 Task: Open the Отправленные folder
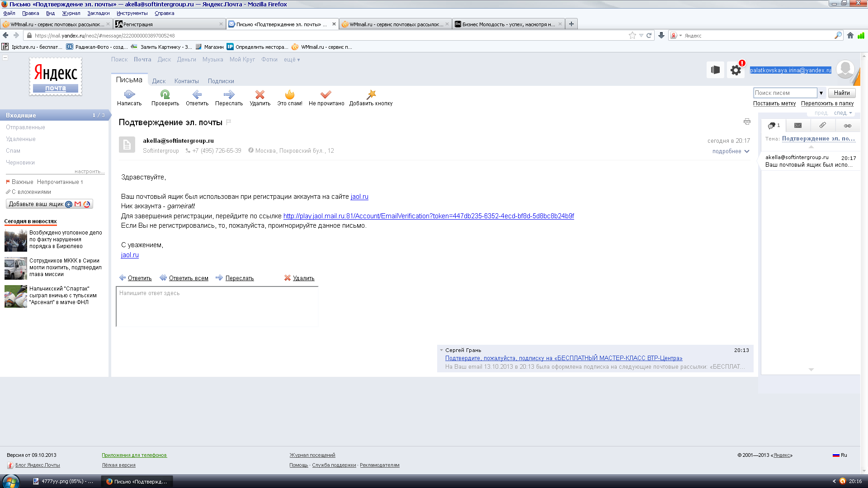pos(25,127)
